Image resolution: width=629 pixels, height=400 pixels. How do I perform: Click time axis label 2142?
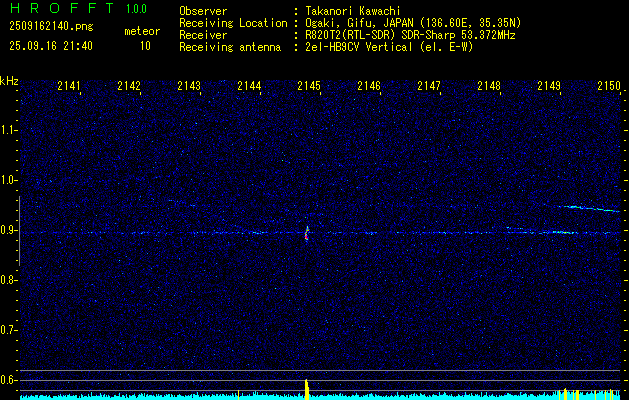pyautogui.click(x=129, y=85)
